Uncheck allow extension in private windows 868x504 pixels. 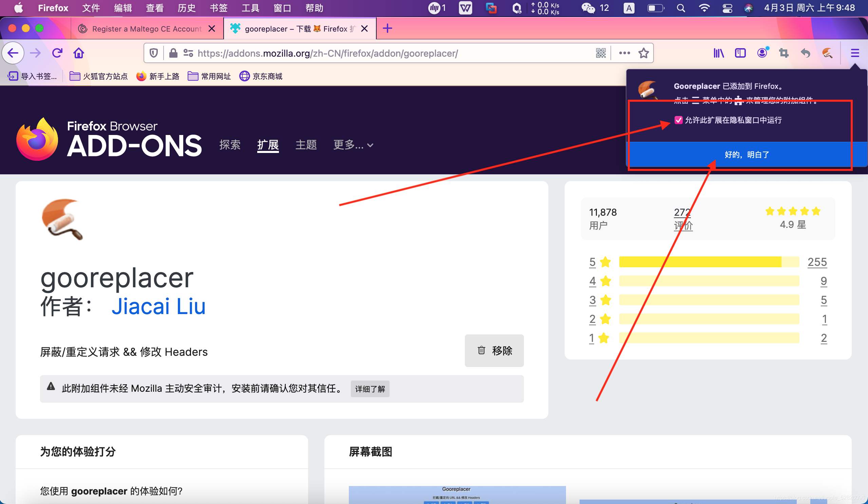pyautogui.click(x=678, y=120)
